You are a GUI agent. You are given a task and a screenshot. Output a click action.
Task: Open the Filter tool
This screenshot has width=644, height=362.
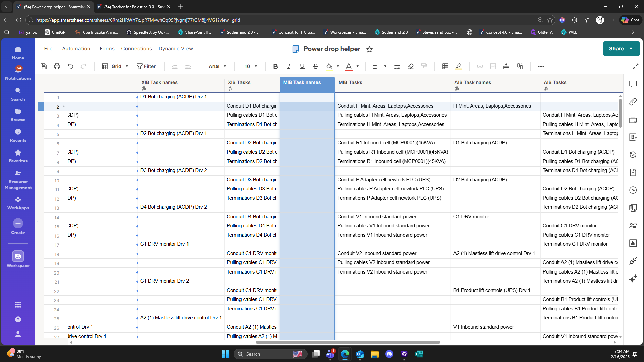click(x=146, y=66)
